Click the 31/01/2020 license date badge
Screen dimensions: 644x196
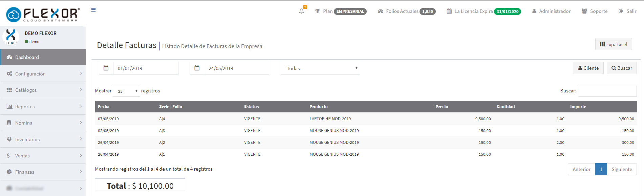point(508,12)
